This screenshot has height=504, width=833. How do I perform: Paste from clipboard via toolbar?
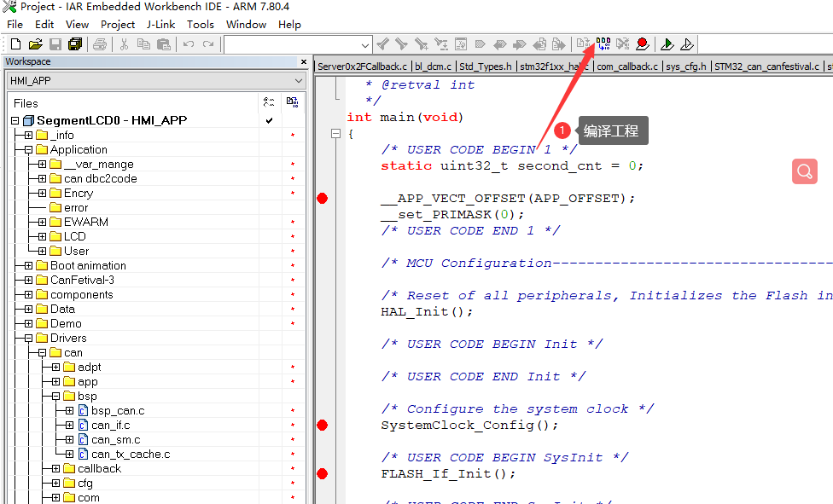164,44
